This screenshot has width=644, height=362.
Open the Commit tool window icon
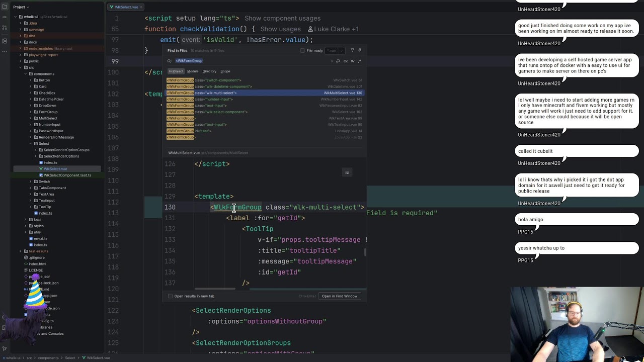(5, 18)
